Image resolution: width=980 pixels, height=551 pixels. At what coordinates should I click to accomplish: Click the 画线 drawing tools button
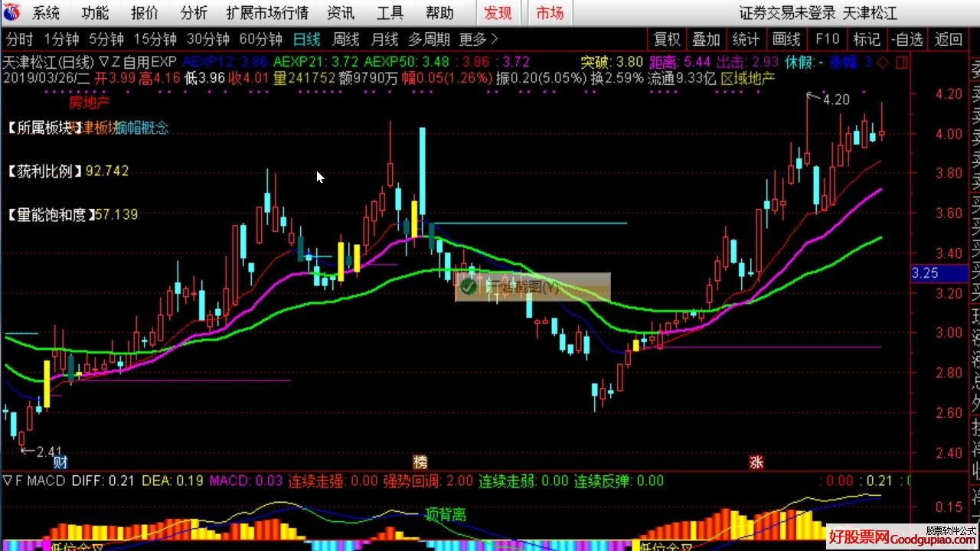pos(786,40)
